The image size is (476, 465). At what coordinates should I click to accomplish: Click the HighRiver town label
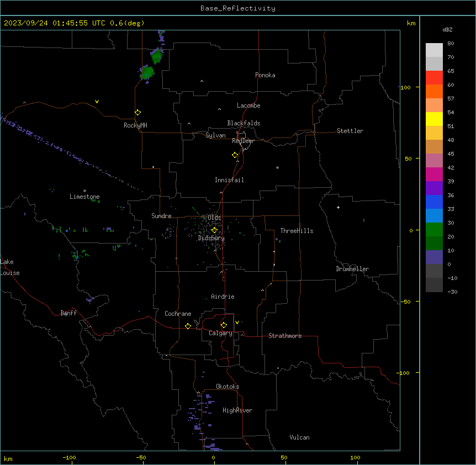click(x=237, y=410)
